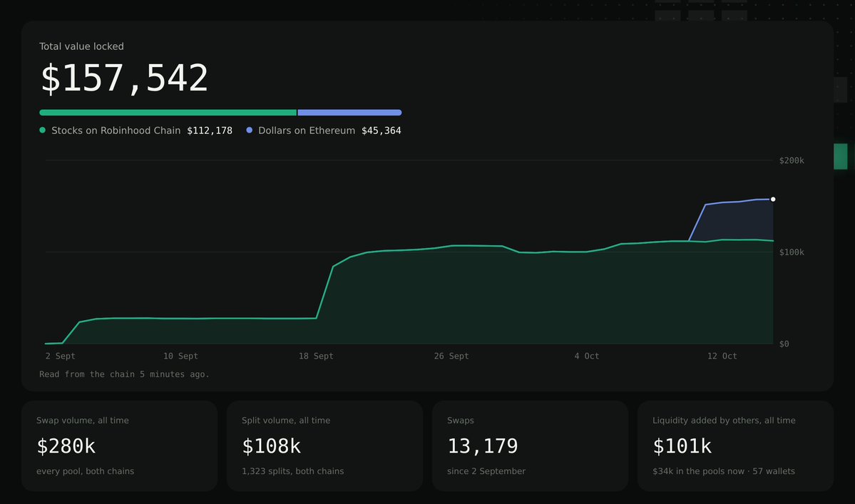The image size is (855, 504).
Task: Click the green dot beside Stocks on Robinhood Chain
Action: click(x=43, y=130)
